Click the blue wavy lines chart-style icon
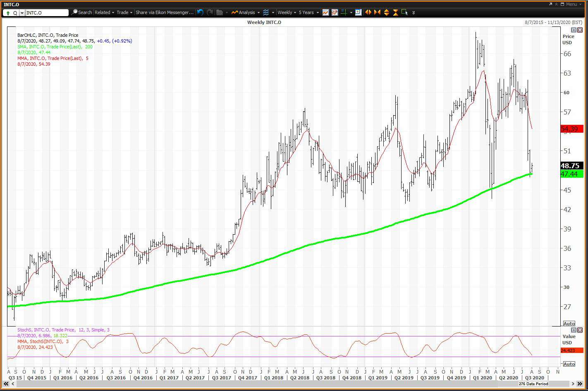This screenshot has width=588, height=391. [x=266, y=12]
